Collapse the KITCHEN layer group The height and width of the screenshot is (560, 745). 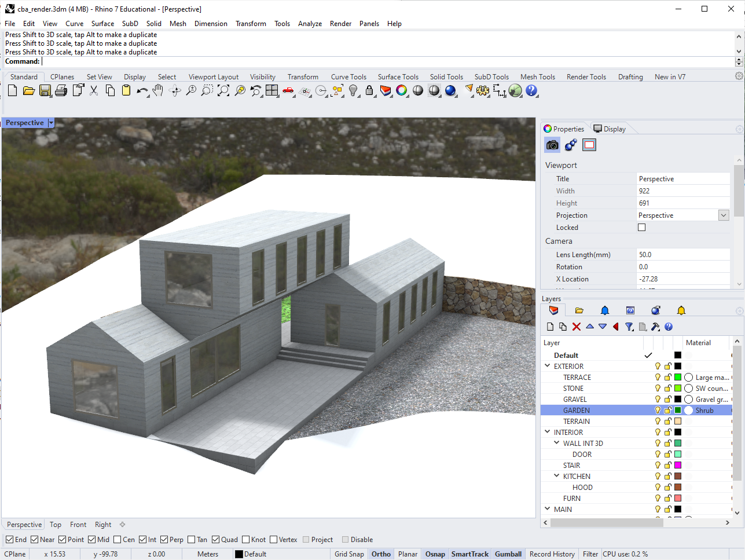(557, 476)
